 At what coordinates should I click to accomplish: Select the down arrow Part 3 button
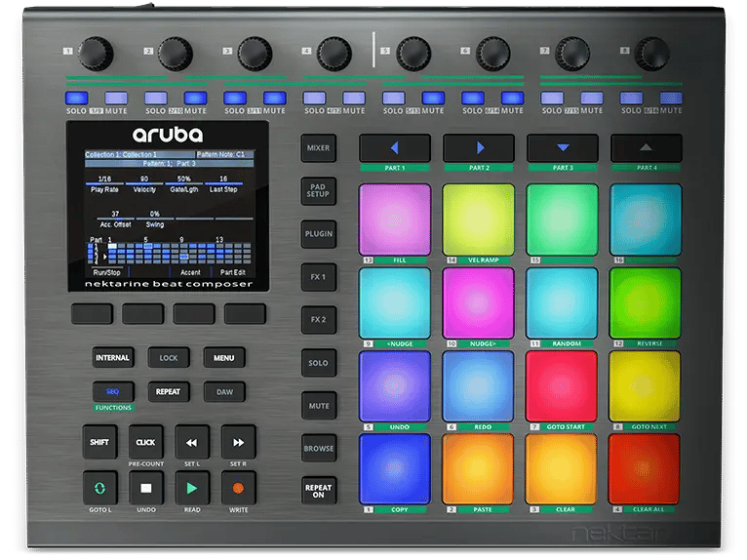click(x=563, y=148)
